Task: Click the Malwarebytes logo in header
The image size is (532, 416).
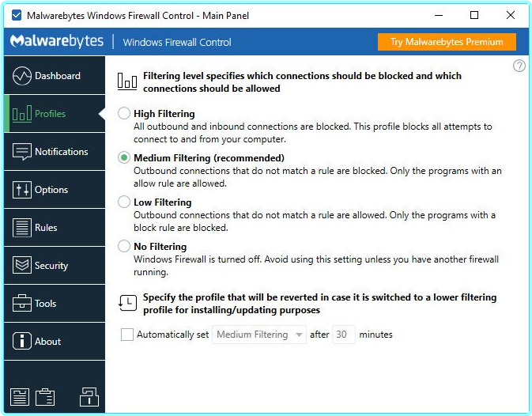Action: point(55,42)
